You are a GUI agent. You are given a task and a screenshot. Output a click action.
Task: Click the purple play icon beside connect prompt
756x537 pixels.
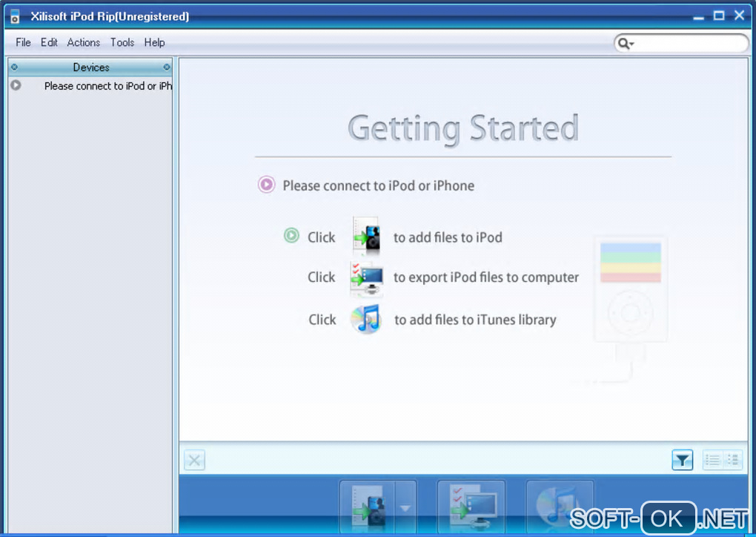click(x=266, y=185)
